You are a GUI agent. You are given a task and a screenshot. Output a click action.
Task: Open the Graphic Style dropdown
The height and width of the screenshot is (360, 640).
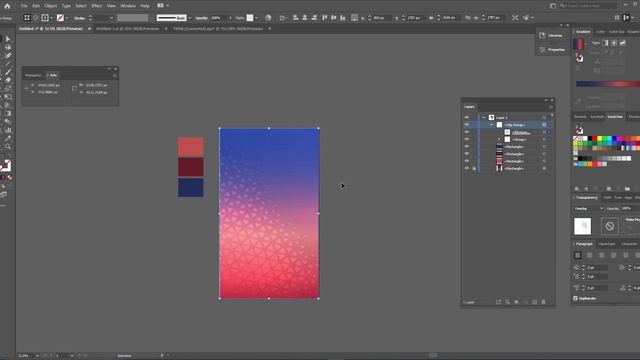pos(256,18)
